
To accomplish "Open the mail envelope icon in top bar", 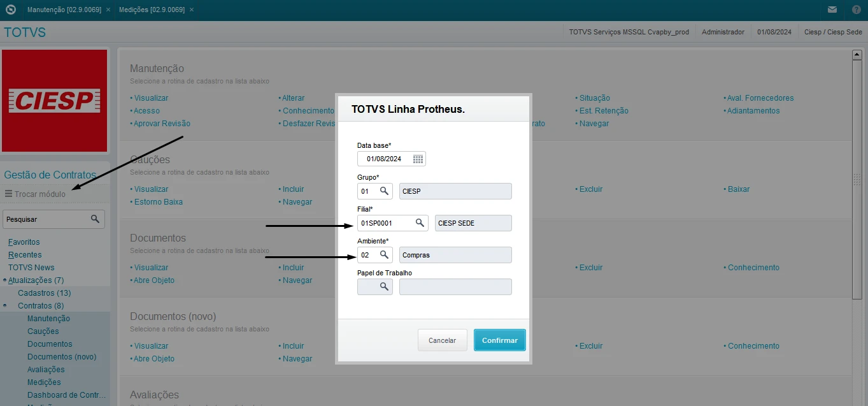I will 832,10.
